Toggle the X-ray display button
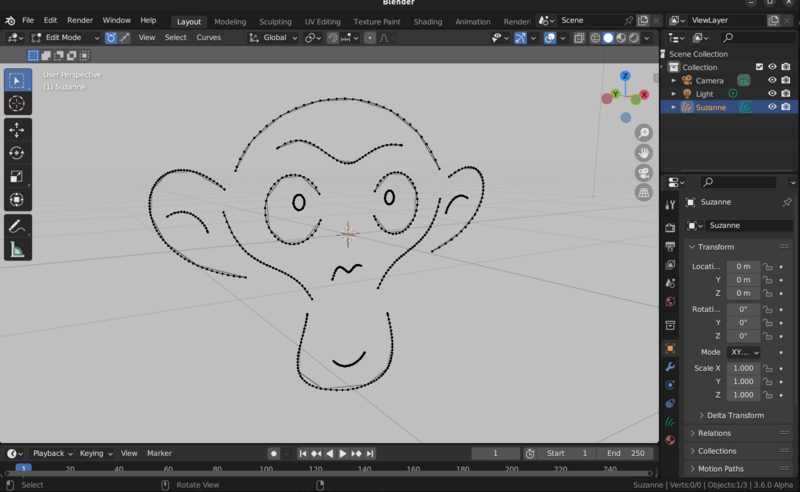The width and height of the screenshot is (800, 492). click(x=579, y=38)
